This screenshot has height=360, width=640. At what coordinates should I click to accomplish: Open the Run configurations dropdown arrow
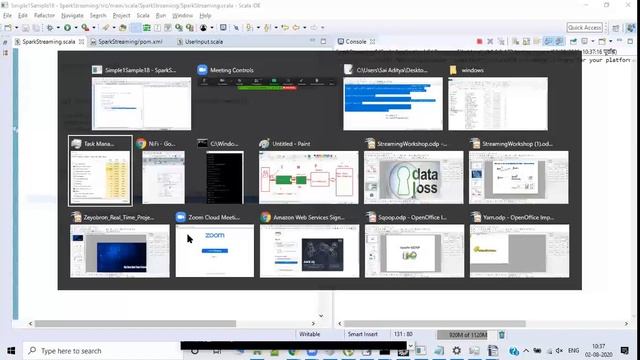point(76,28)
